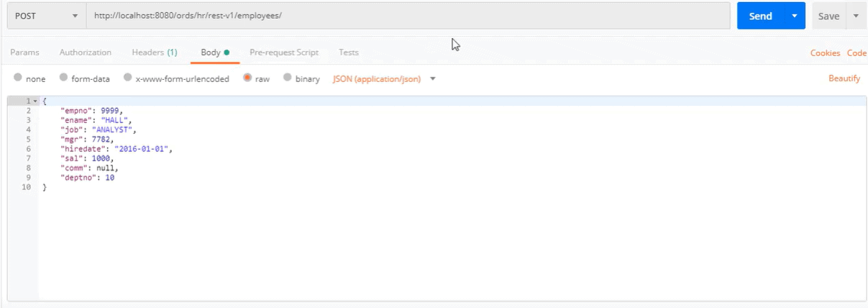Select the raw body option
868x308 pixels.
pos(257,78)
